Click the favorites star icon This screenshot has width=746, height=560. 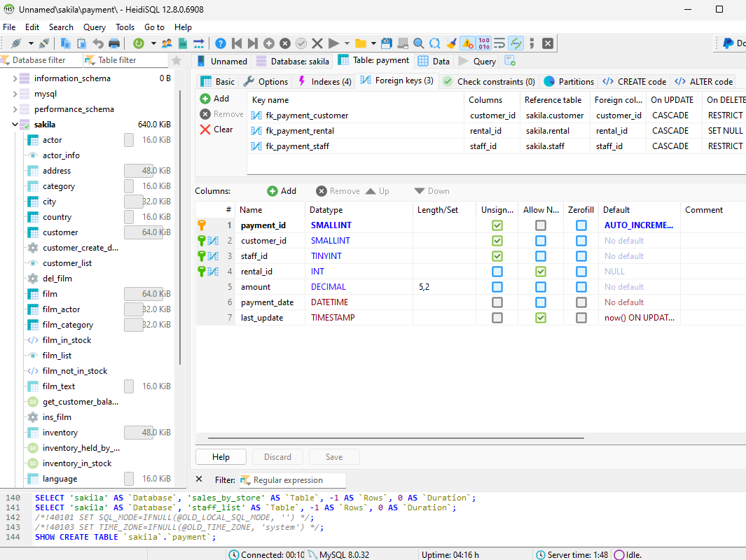(x=177, y=60)
